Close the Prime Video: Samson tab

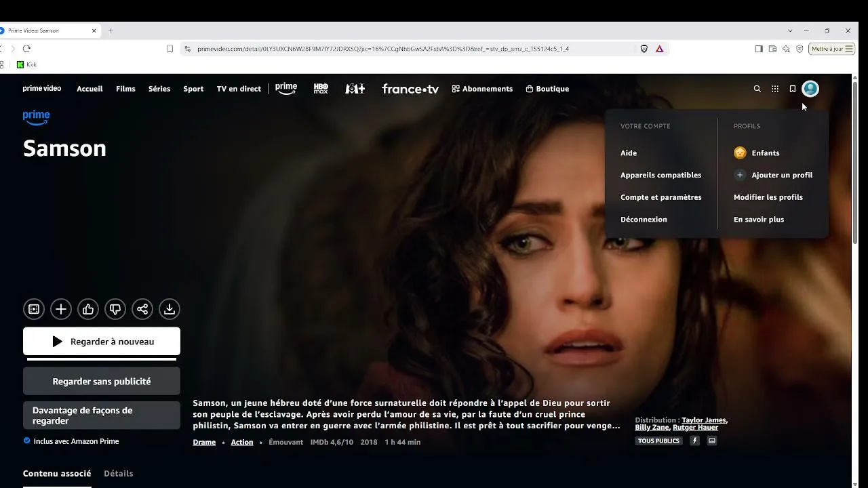(x=94, y=30)
